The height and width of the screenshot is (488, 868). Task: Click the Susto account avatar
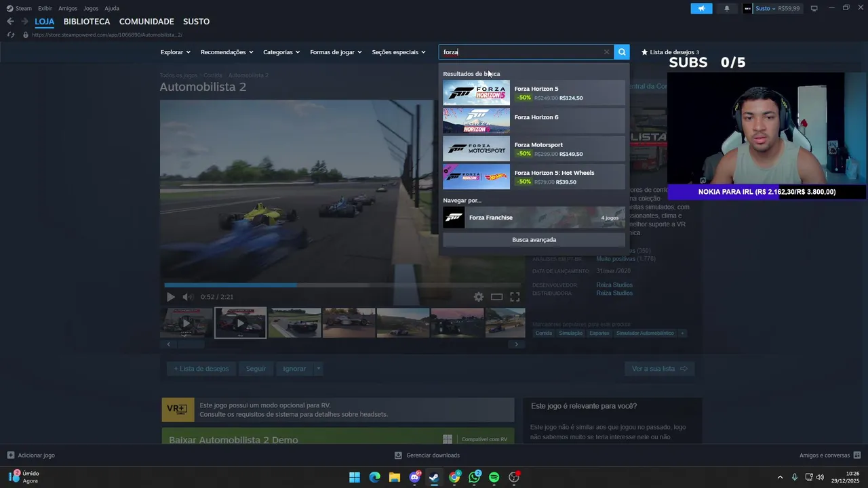pyautogui.click(x=747, y=8)
